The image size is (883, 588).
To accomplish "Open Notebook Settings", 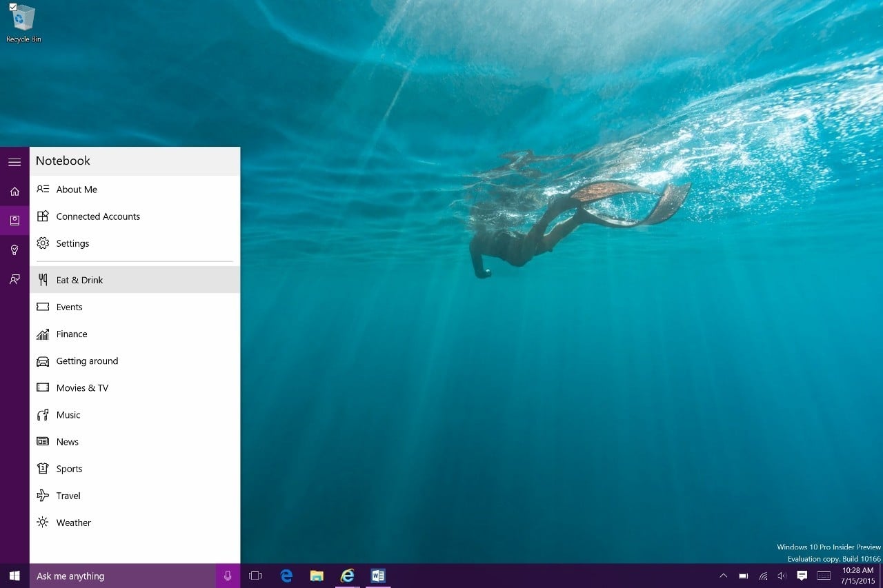I will [72, 243].
